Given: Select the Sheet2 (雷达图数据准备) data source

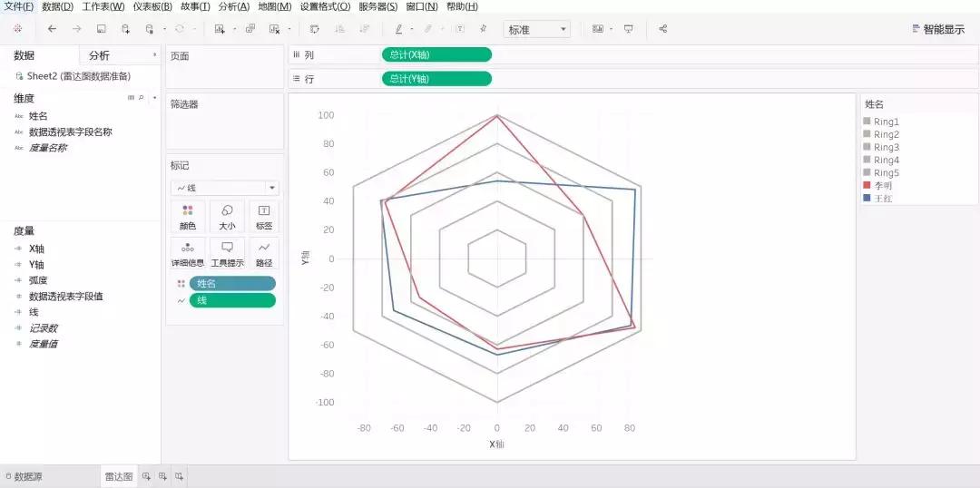Looking at the screenshot, I should click(x=73, y=76).
